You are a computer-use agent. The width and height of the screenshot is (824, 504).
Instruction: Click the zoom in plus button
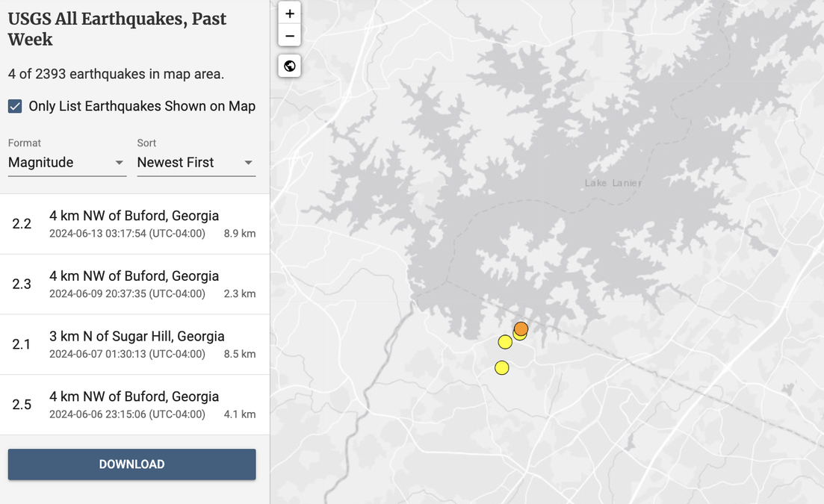click(x=290, y=13)
